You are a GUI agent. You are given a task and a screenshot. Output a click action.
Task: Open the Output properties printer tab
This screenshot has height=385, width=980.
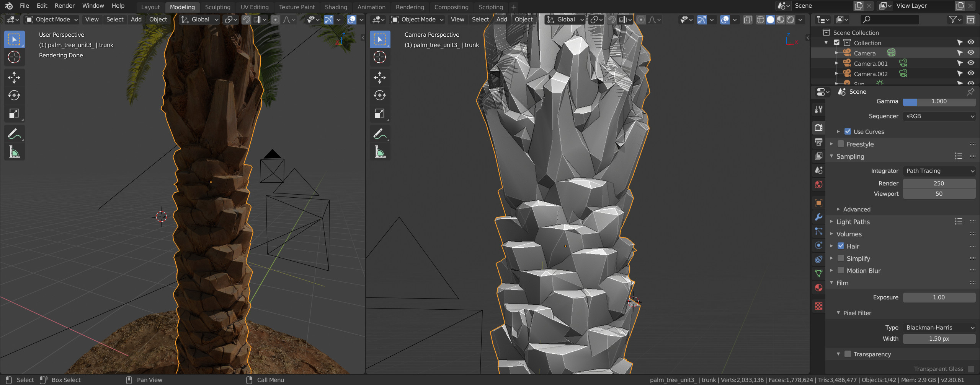[819, 142]
